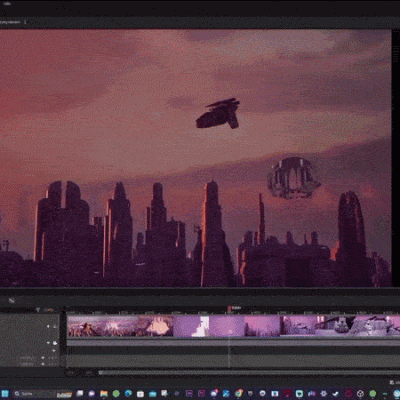Click the spaceship in the video preview
Image resolution: width=400 pixels, height=400 pixels.
219,113
